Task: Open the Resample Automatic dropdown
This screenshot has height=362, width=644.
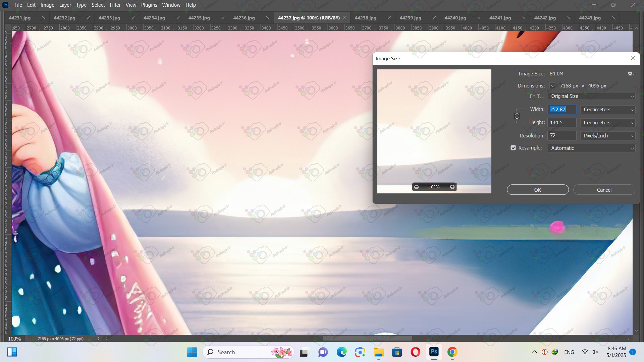Action: [592, 148]
